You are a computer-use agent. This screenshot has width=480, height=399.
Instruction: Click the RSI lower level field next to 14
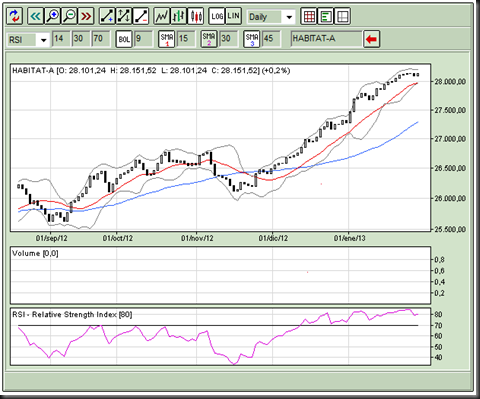pos(81,39)
